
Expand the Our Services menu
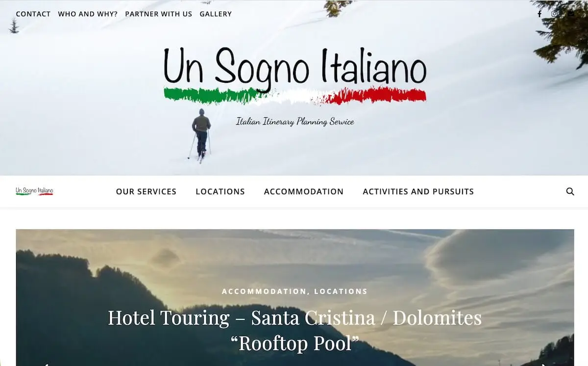(x=146, y=191)
